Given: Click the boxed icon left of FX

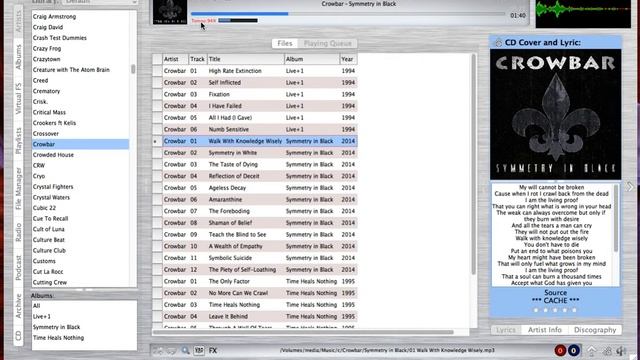Looking at the screenshot, I should coord(199,351).
